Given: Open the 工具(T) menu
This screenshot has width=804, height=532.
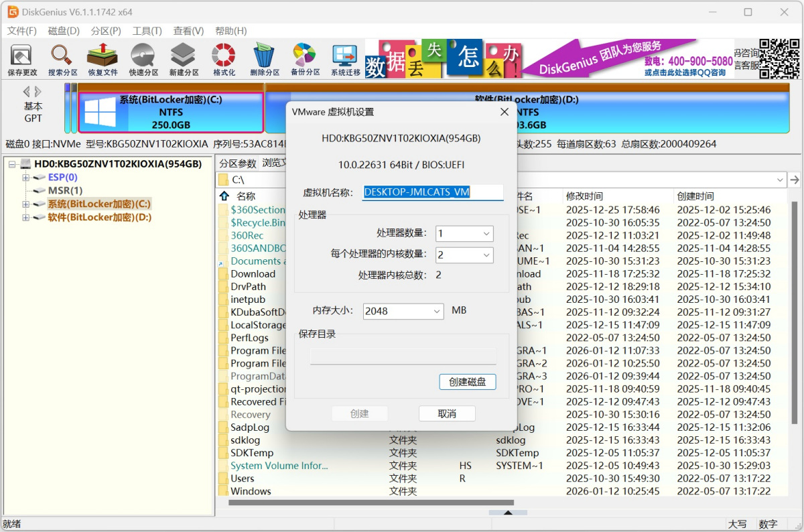Looking at the screenshot, I should (147, 31).
